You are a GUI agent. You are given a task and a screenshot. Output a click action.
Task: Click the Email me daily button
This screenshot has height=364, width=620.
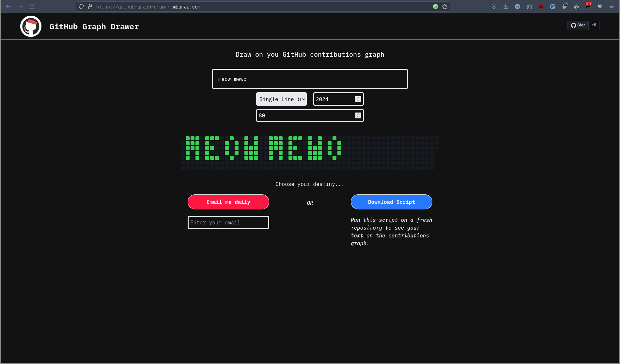click(x=228, y=202)
